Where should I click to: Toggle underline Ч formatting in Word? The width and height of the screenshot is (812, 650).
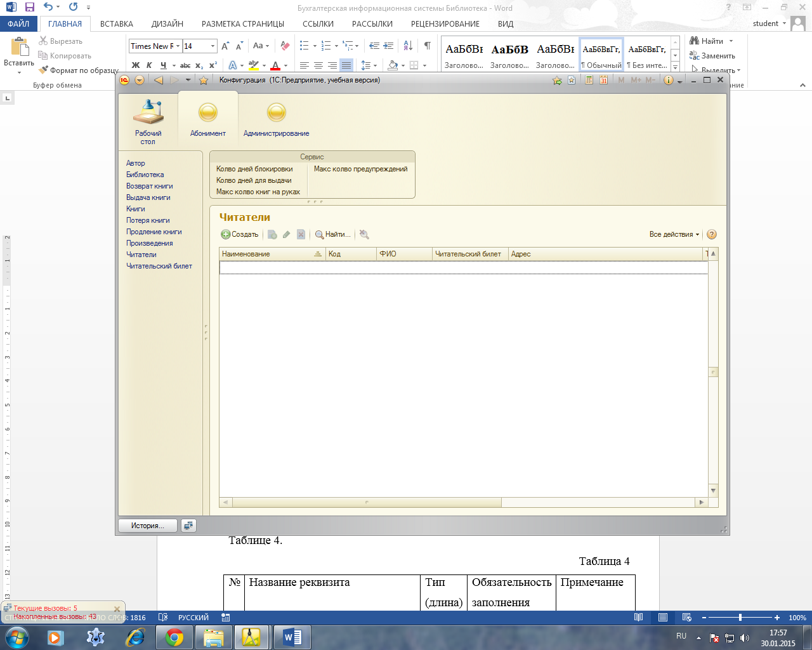163,65
